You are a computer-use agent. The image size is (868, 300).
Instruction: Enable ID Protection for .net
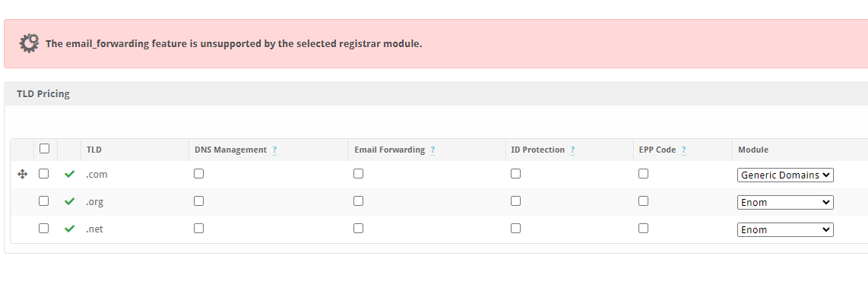tap(515, 228)
